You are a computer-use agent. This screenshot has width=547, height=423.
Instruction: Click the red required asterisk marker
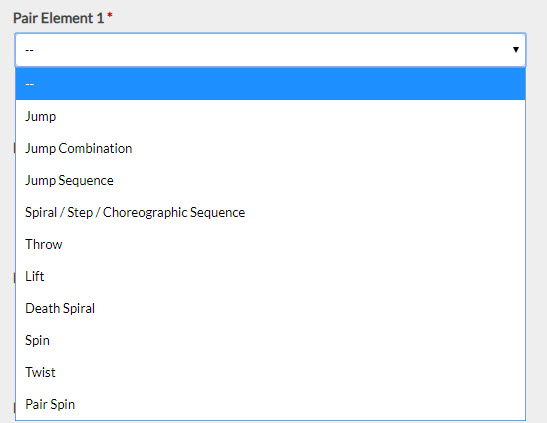point(110,15)
